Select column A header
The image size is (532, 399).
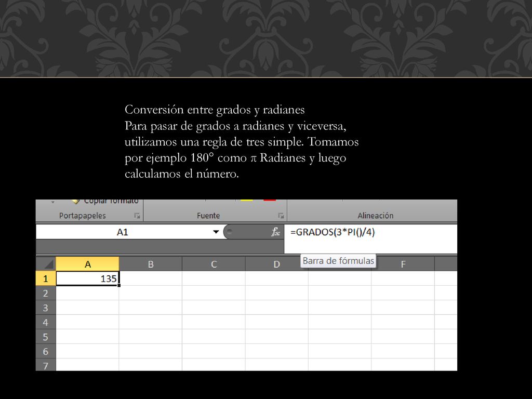87,264
